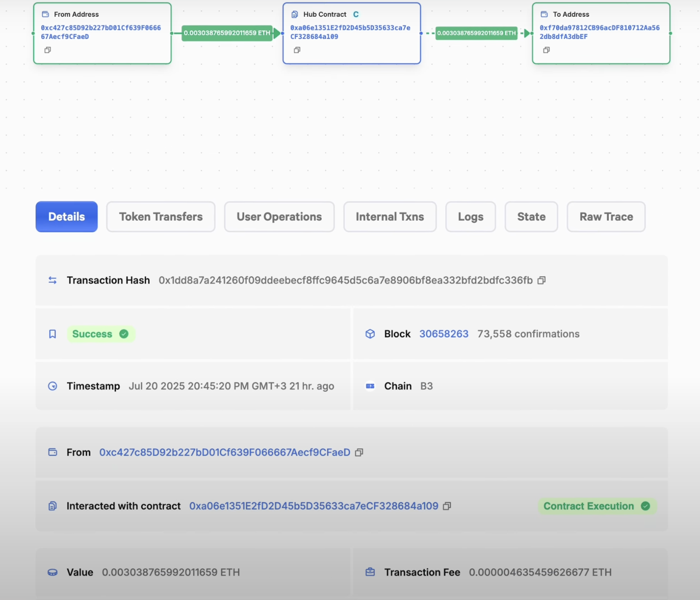
Task: Open the State tab
Action: (531, 217)
